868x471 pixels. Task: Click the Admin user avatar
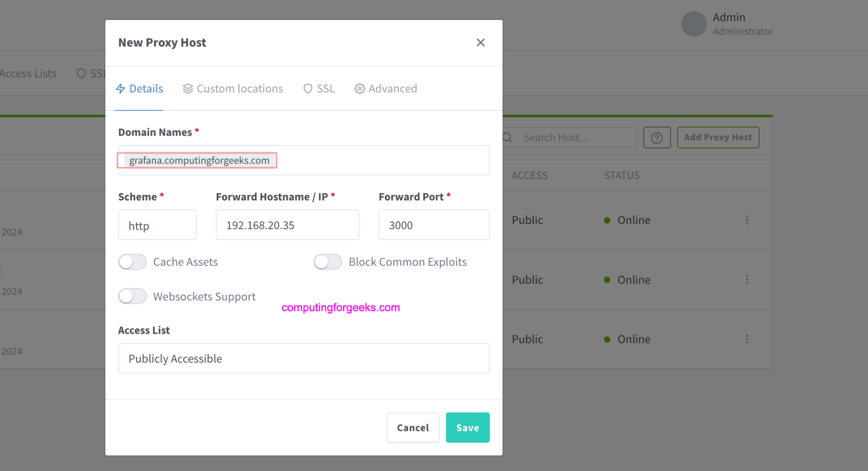(x=694, y=24)
